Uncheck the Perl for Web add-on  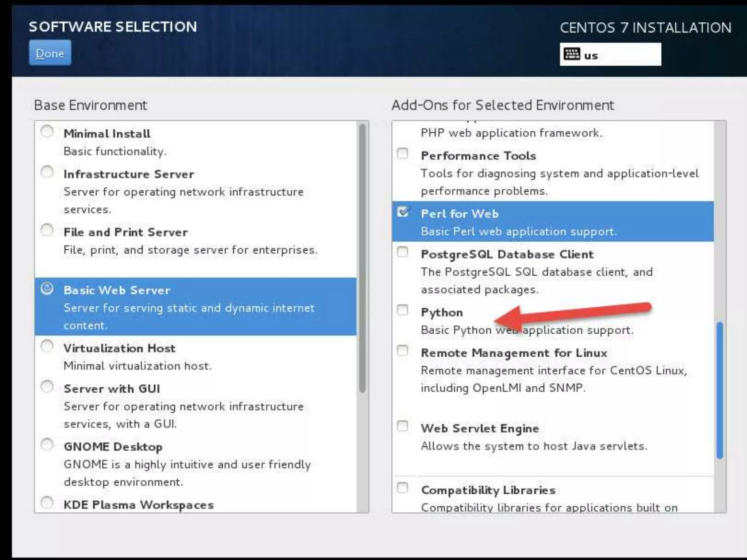tap(403, 211)
